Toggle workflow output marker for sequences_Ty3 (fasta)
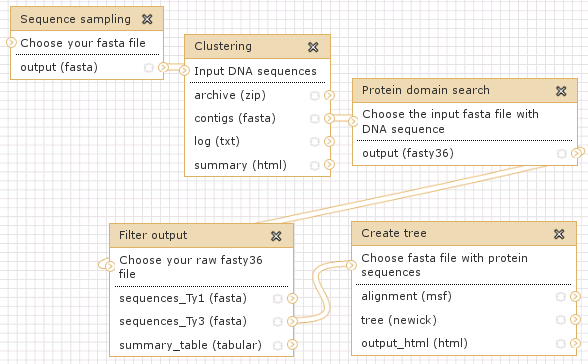This screenshot has width=588, height=364. pos(278,322)
